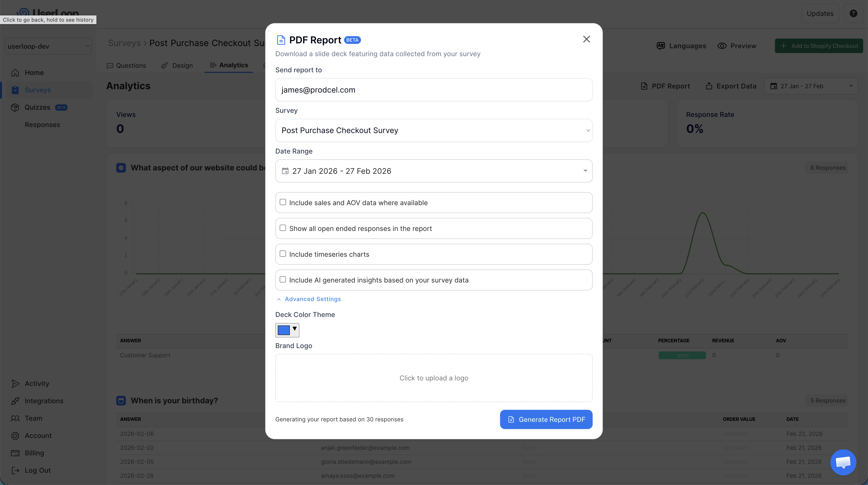868x485 pixels.
Task: Open the userloop-dev workspace selector
Action: [x=48, y=46]
